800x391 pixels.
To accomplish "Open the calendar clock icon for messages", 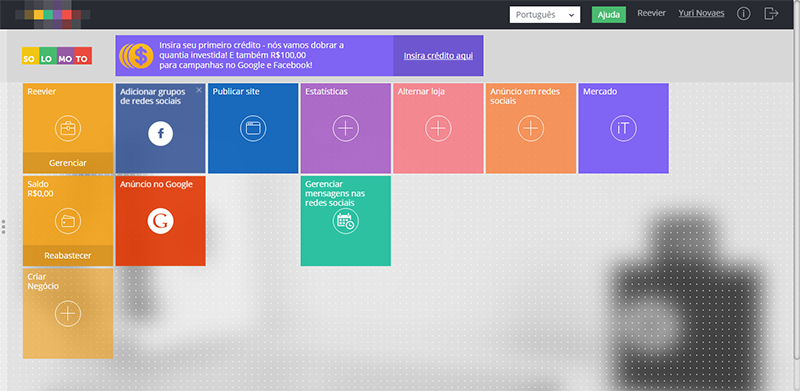I will 346,222.
